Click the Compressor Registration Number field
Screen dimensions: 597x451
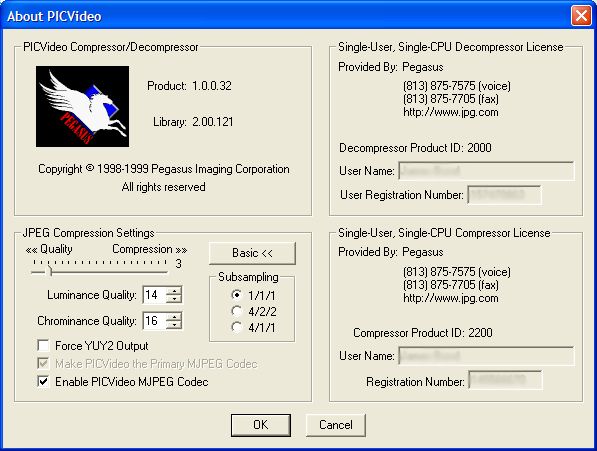[505, 380]
